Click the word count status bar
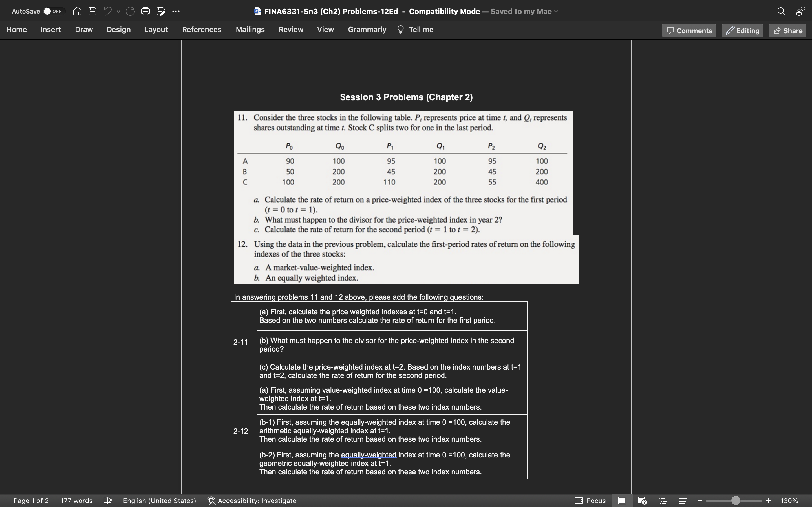This screenshot has height=507, width=812. [x=76, y=501]
